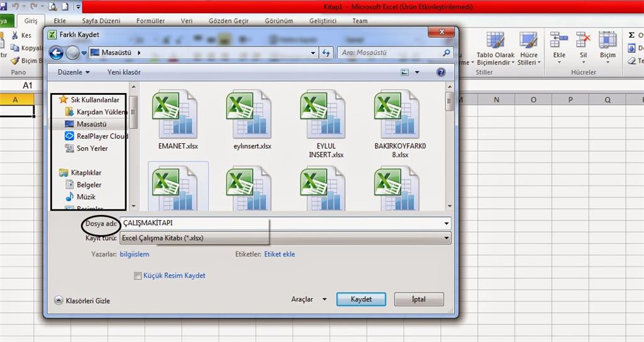Click the refresh icon beside the address bar
Viewport: 644px width, 342px height.
click(x=326, y=53)
